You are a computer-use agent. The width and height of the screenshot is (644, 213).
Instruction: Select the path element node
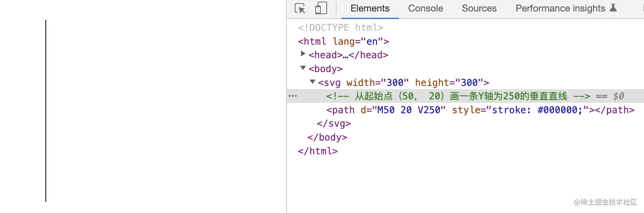pyautogui.click(x=340, y=110)
